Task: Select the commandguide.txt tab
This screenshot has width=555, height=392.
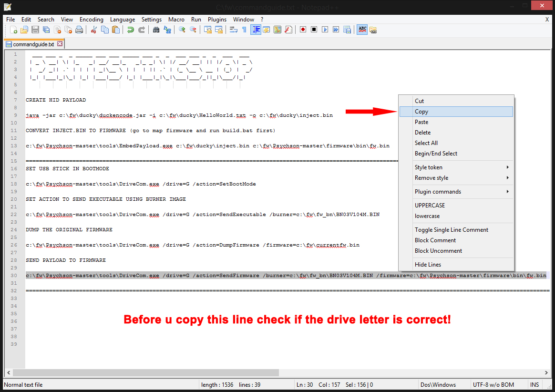Action: 34,44
